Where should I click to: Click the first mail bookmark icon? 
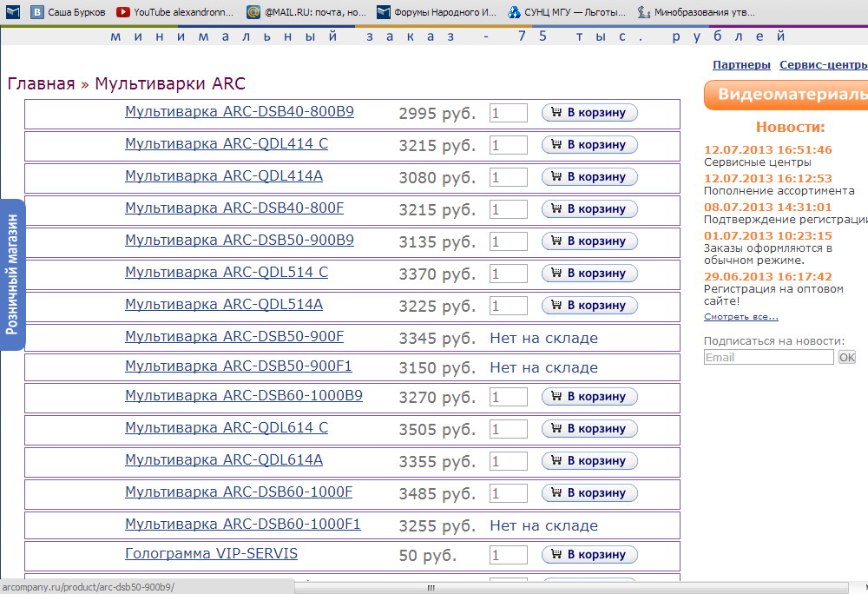[x=13, y=11]
